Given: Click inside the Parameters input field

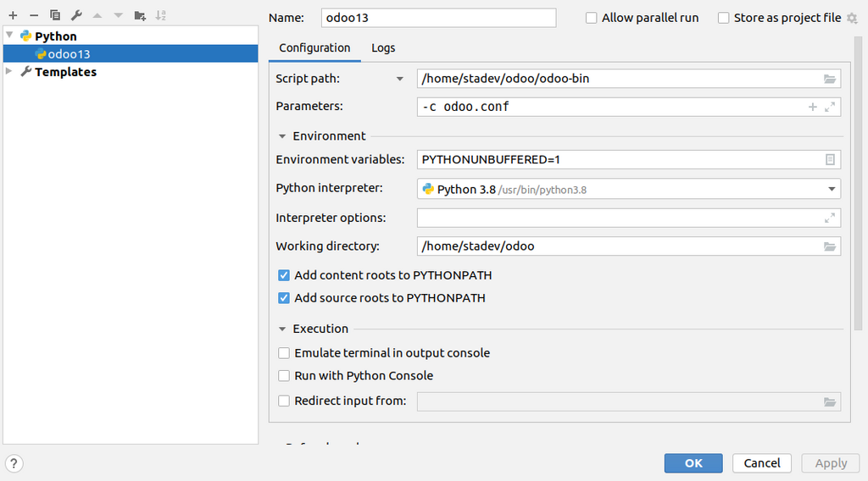Looking at the screenshot, I should (x=610, y=107).
